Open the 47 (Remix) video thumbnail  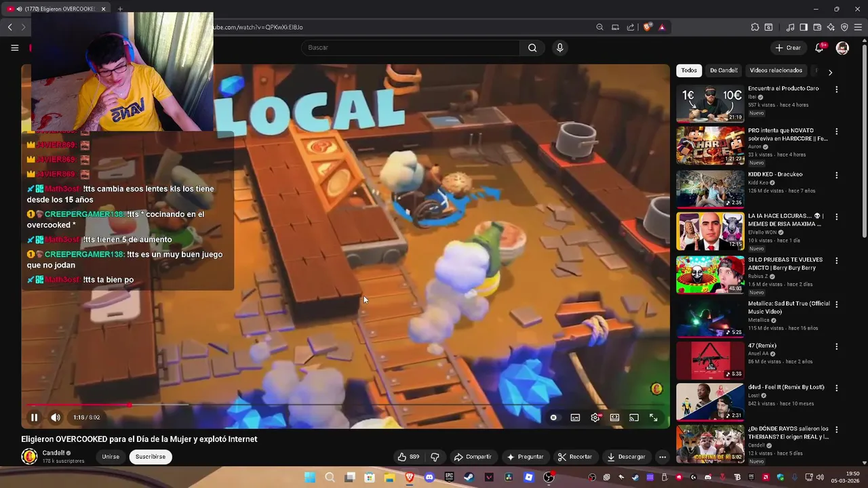click(710, 360)
